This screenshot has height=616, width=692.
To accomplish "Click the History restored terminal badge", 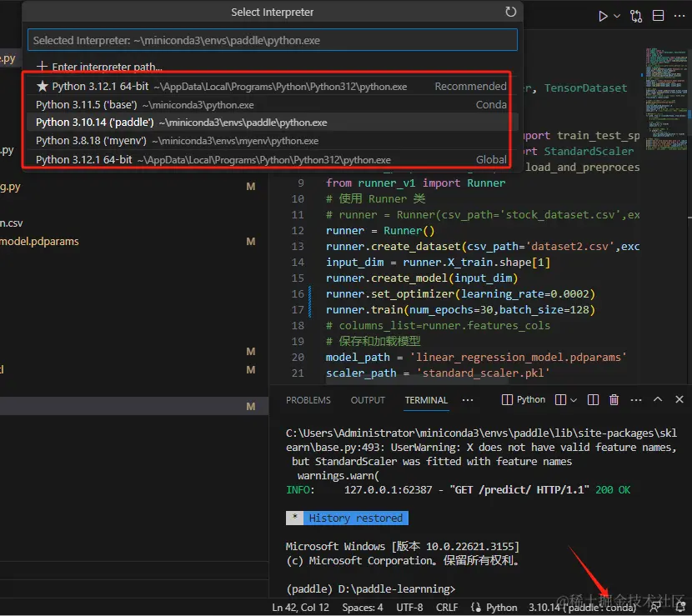I will point(347,518).
